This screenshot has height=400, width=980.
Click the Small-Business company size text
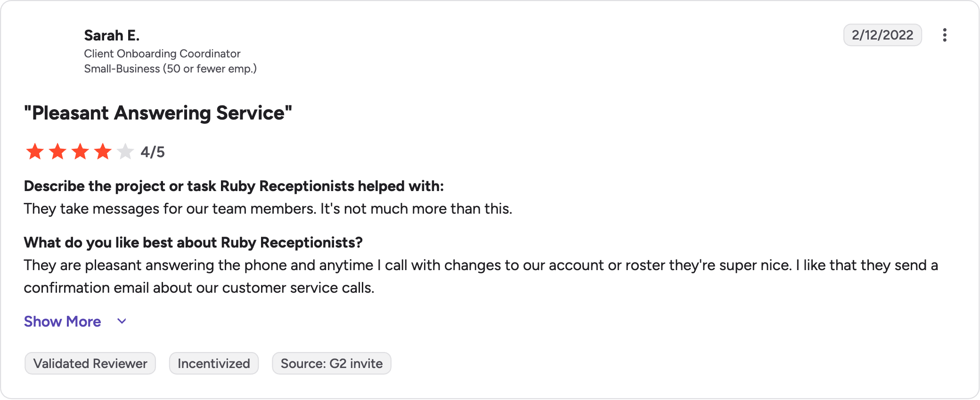tap(170, 69)
